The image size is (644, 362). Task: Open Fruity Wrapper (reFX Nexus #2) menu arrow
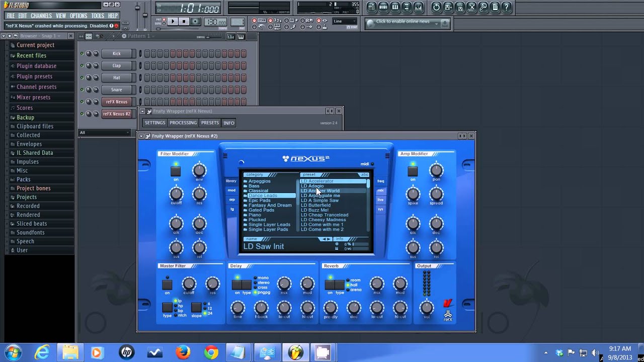click(141, 136)
